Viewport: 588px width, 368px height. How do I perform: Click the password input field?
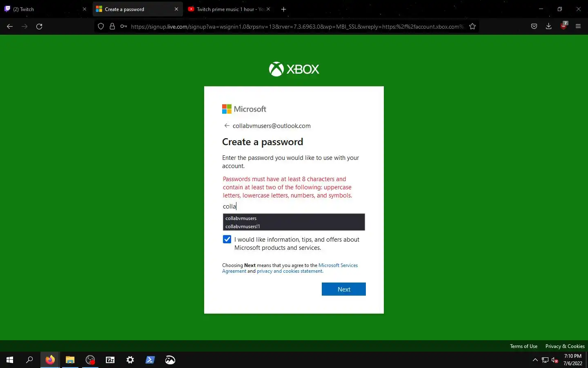point(294,206)
